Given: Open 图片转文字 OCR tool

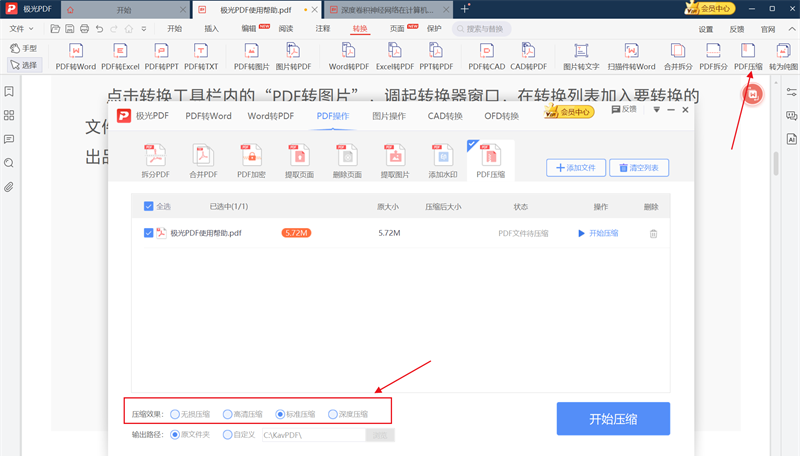Looking at the screenshot, I should 581,57.
